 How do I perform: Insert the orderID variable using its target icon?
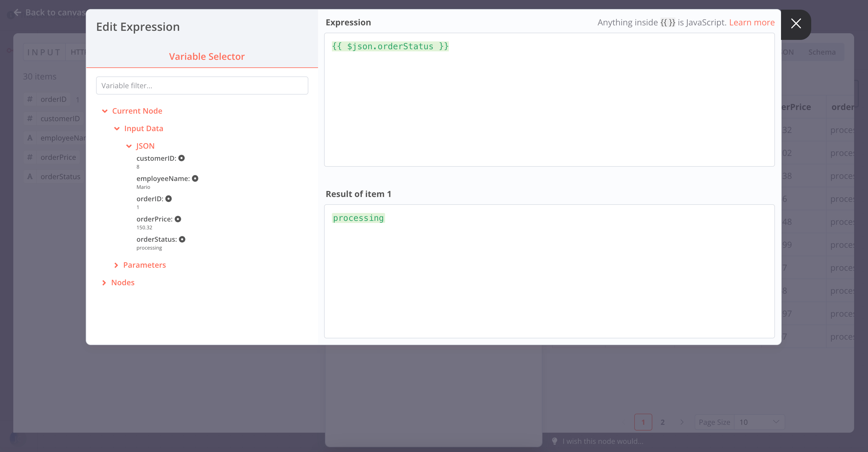pos(169,199)
